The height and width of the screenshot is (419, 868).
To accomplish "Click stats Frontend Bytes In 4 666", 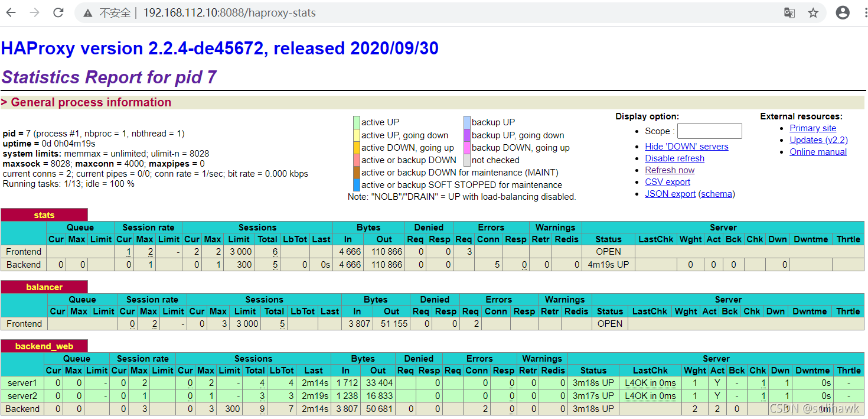I will click(x=350, y=252).
